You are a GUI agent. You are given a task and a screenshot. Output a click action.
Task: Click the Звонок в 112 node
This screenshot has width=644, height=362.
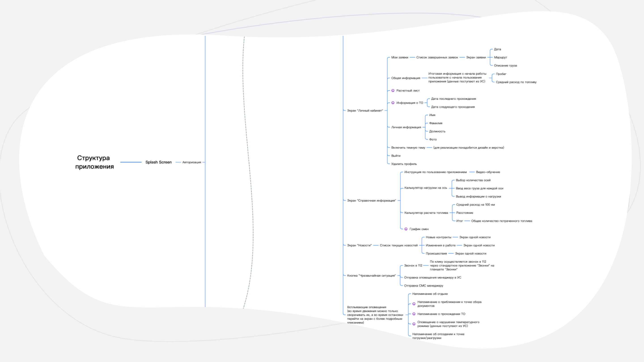(x=413, y=265)
